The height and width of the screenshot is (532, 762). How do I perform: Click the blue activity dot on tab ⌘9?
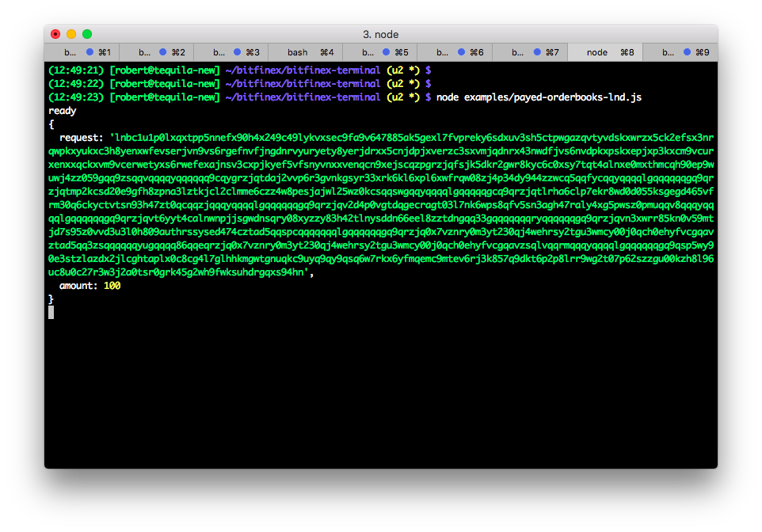(688, 52)
